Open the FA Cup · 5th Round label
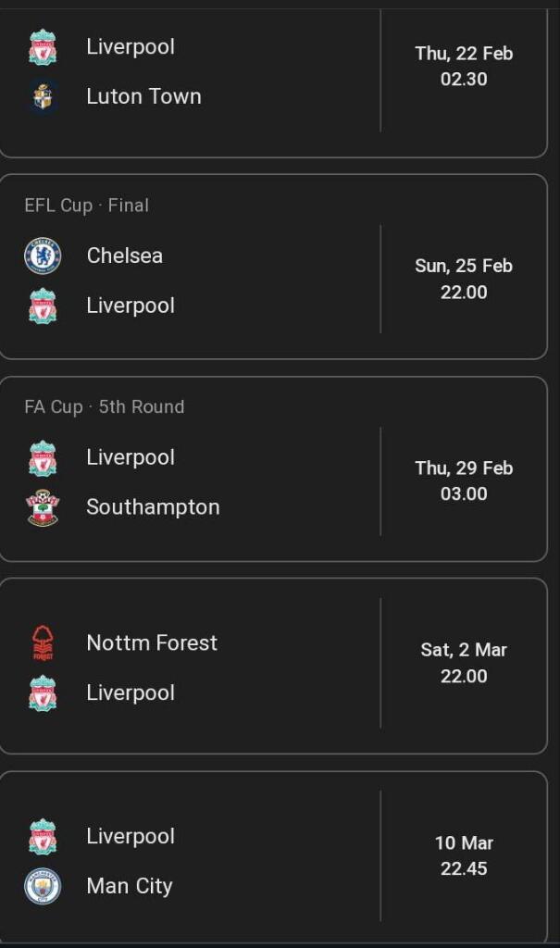 [x=104, y=406]
